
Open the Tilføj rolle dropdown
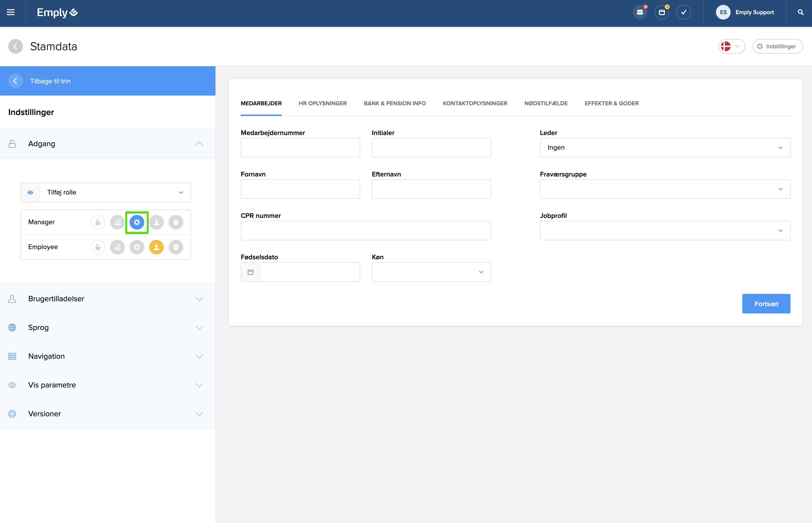[x=115, y=192]
